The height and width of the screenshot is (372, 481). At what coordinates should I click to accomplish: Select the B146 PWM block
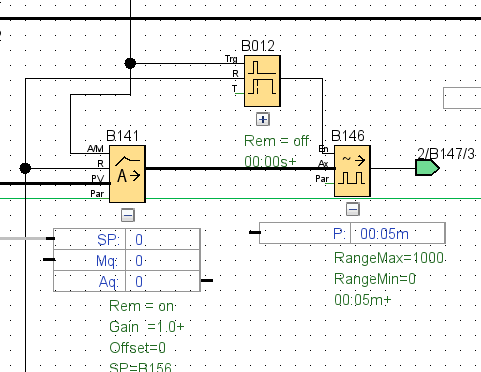coord(352,171)
